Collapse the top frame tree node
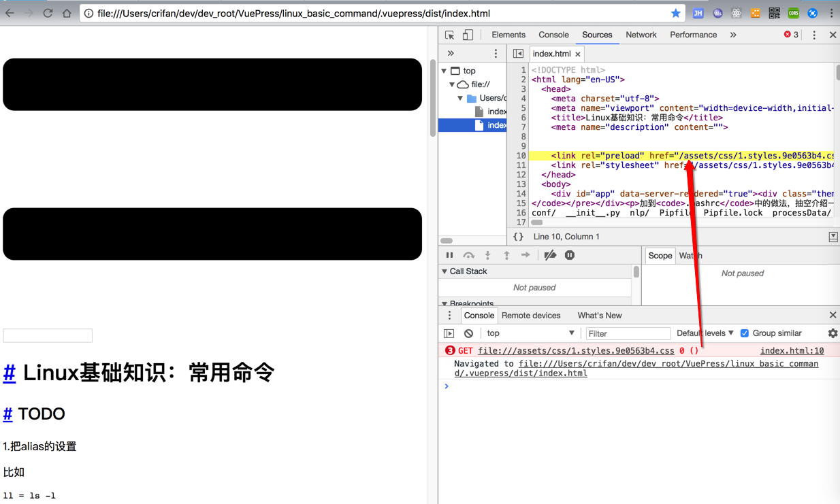The height and width of the screenshot is (504, 840). 445,71
